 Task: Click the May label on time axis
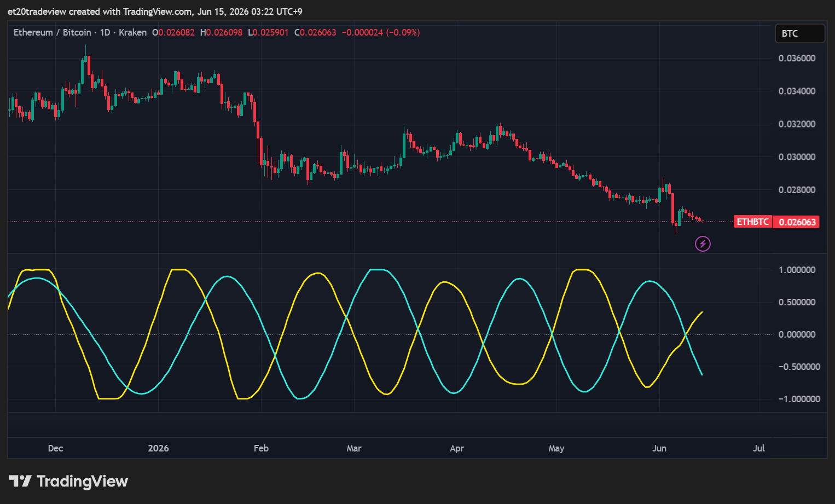pos(556,448)
